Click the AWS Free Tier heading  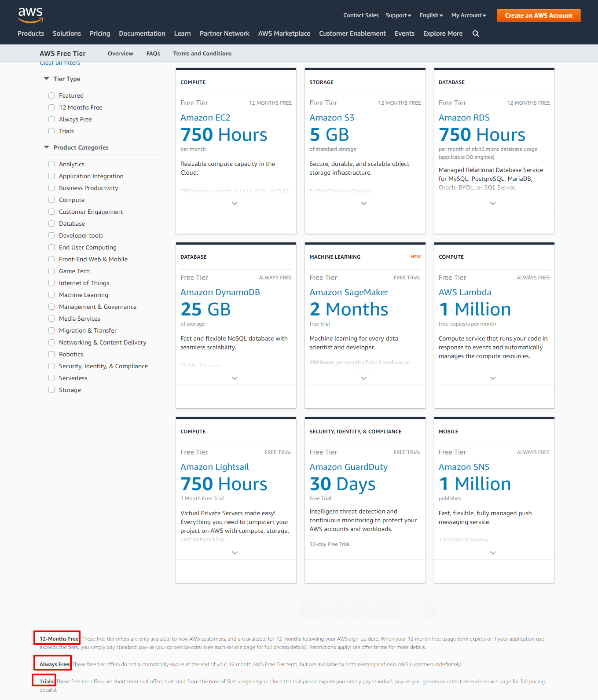[x=62, y=54]
